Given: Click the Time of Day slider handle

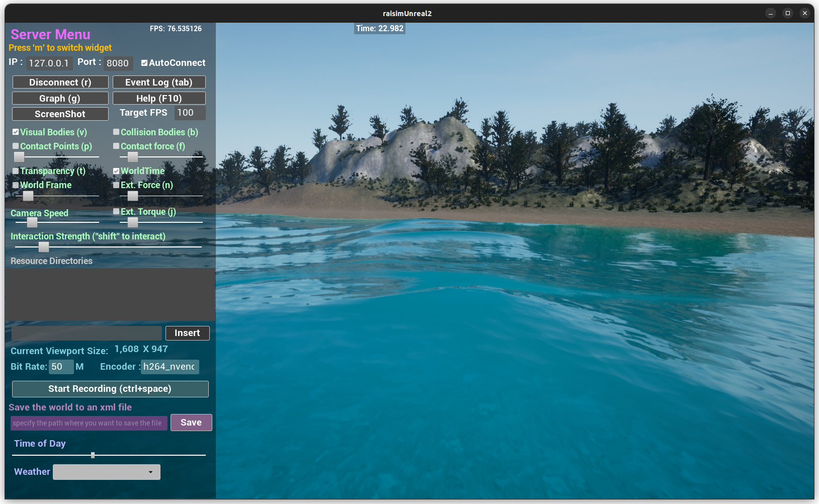Looking at the screenshot, I should point(93,455).
